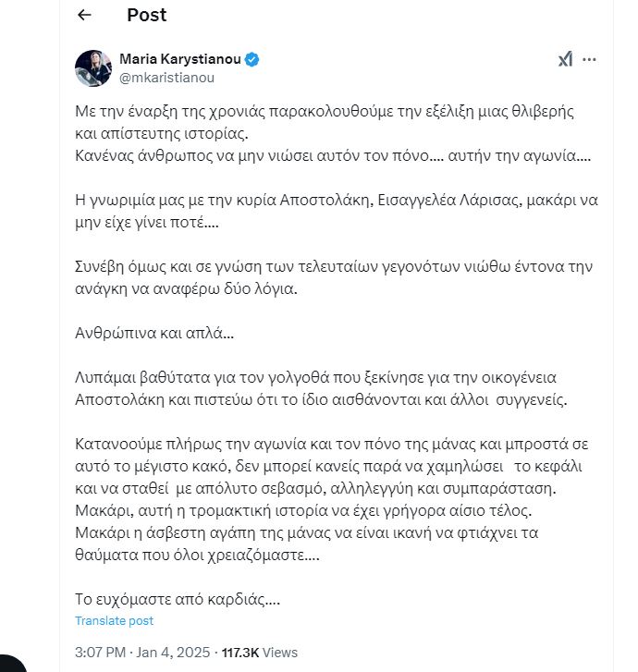Open Maria Karystianou's profile picture
Image resolution: width=638 pixels, height=672 pixels.
point(93,68)
